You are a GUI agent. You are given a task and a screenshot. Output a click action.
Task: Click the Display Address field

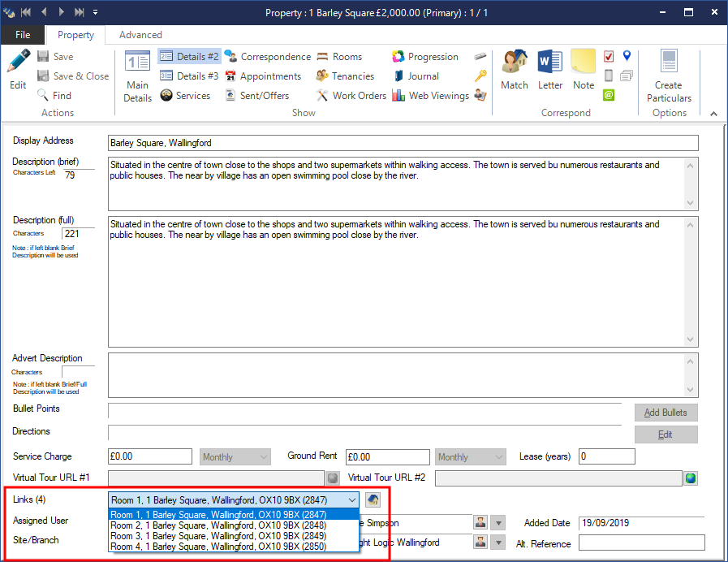[403, 143]
